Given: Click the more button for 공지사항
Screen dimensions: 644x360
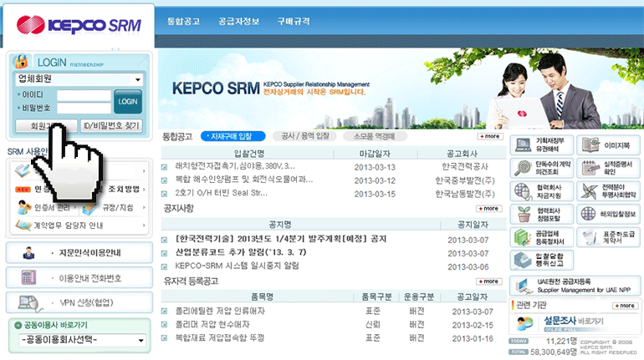Looking at the screenshot, I should point(489,209).
